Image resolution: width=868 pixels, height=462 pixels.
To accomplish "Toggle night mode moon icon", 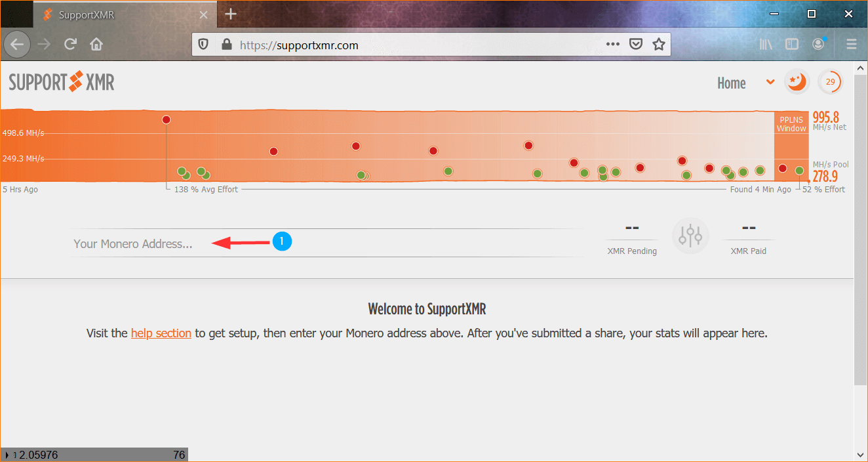I will click(797, 82).
